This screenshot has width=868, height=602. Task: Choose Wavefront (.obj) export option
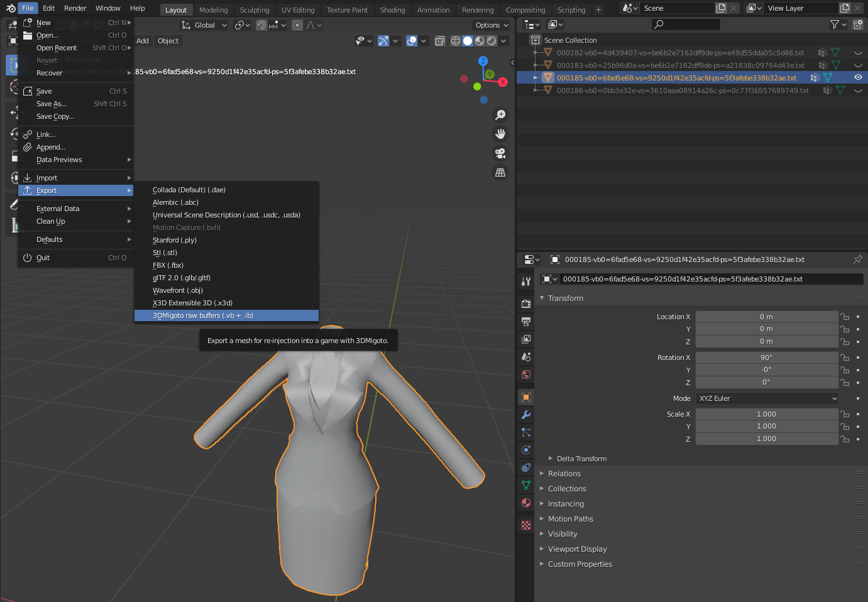point(226,290)
